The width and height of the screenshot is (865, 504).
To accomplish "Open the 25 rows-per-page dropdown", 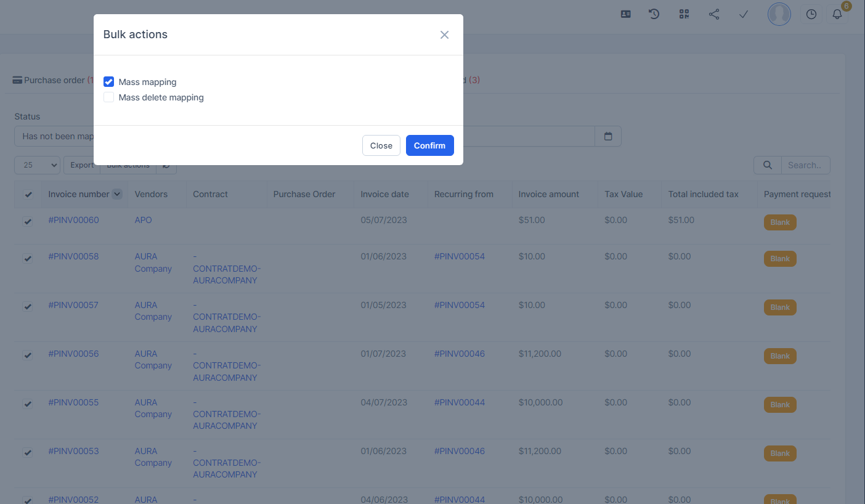I will pos(37,165).
